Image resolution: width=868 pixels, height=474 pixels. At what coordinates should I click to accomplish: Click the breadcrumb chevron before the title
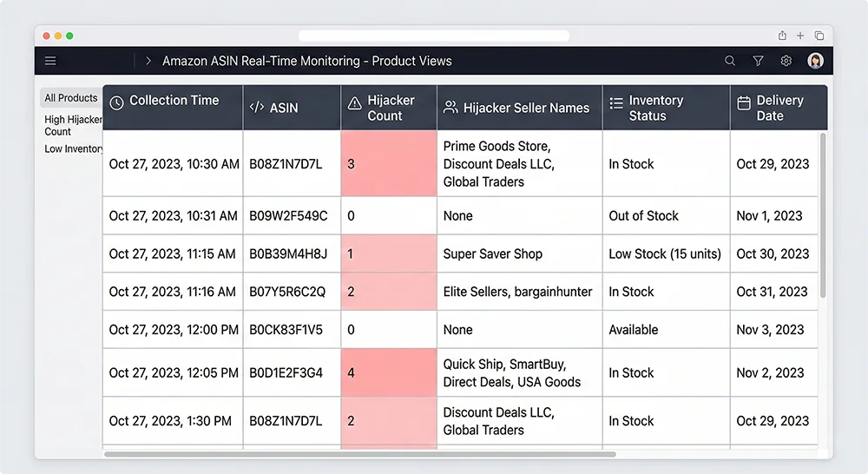click(148, 61)
